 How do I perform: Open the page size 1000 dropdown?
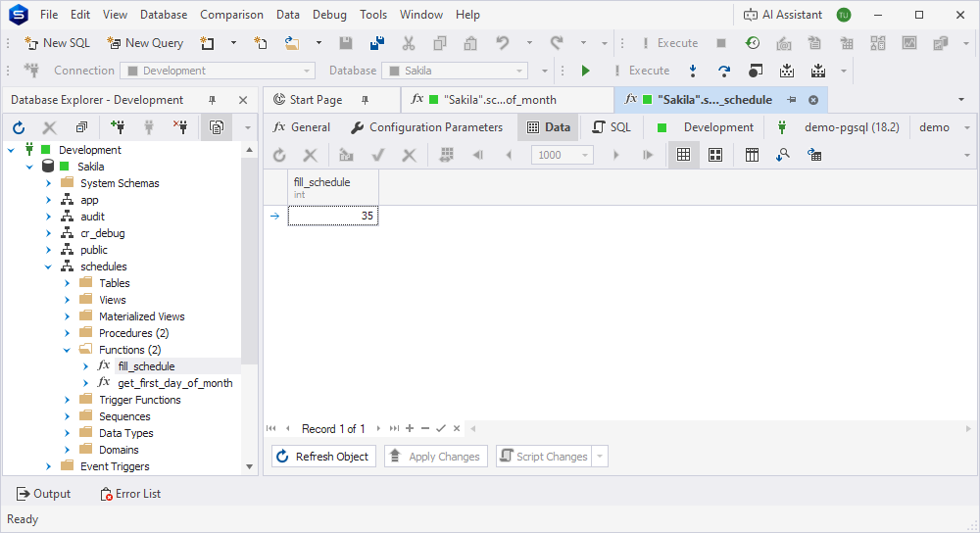pyautogui.click(x=585, y=155)
